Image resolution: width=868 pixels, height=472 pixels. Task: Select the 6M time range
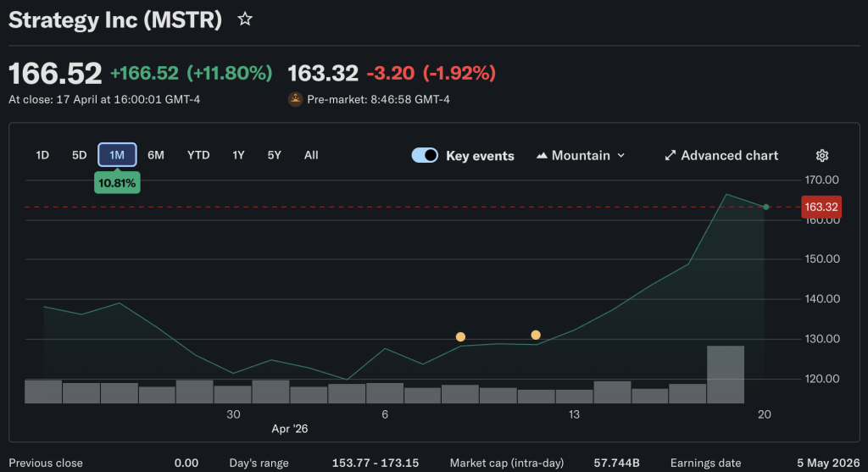click(156, 155)
